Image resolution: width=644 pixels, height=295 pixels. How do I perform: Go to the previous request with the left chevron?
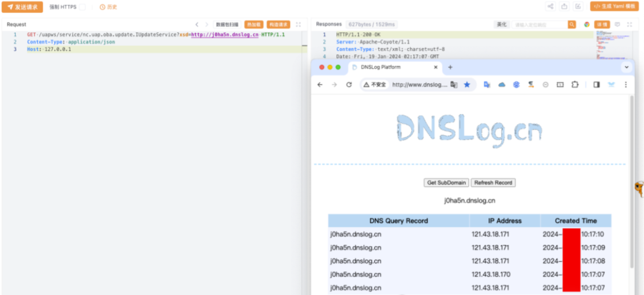[x=197, y=25]
